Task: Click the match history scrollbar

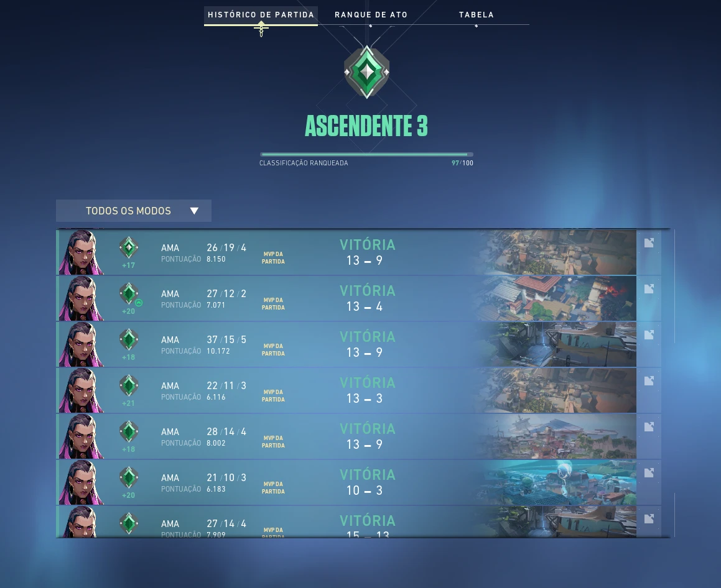Action: coord(674,286)
